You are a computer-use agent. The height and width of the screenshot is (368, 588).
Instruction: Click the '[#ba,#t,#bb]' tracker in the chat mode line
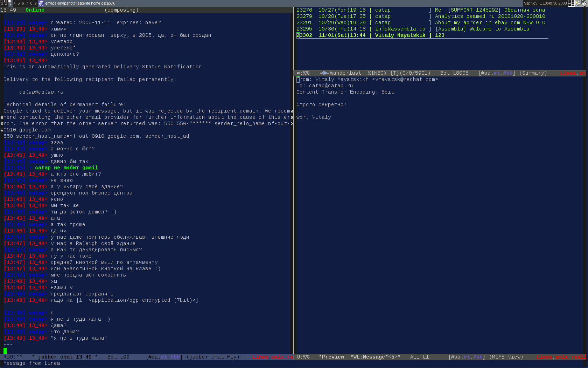164,357
